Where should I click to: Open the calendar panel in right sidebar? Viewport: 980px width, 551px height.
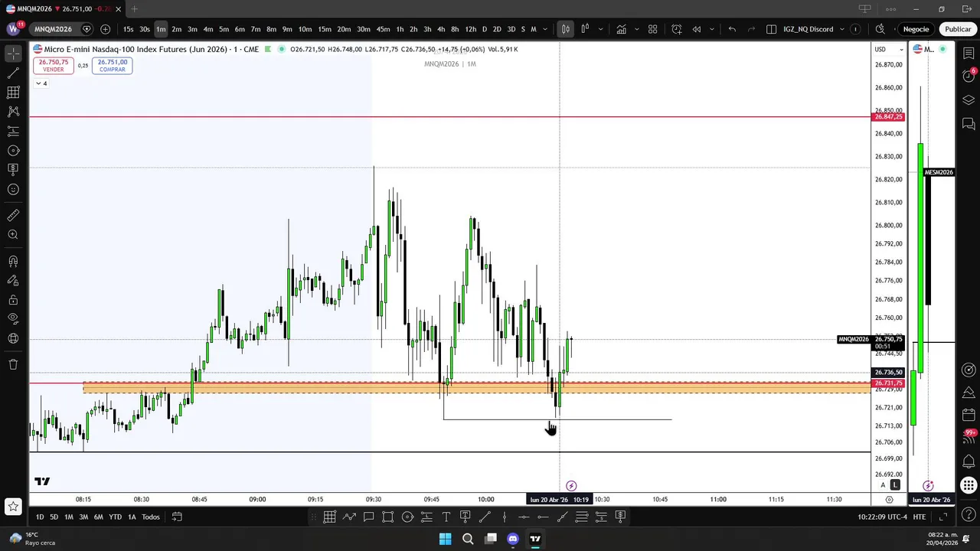(x=969, y=416)
